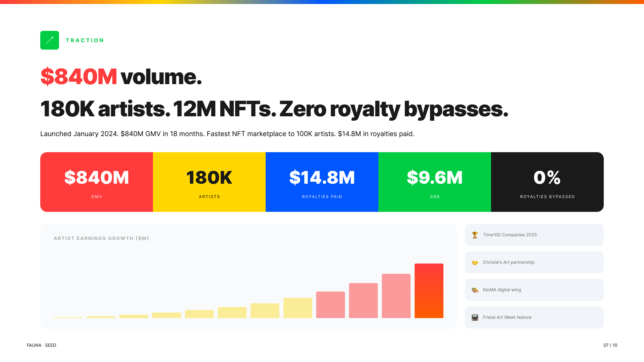Open the Frieze Art Week feature item
This screenshot has height=362, width=644.
(x=534, y=317)
